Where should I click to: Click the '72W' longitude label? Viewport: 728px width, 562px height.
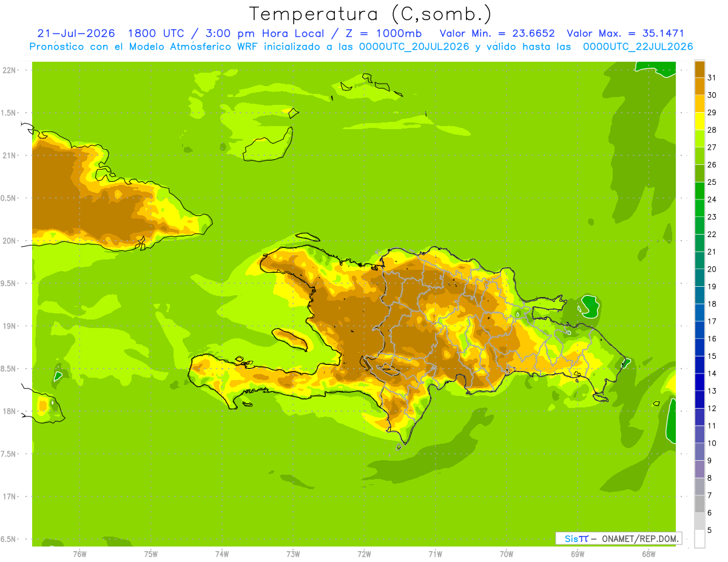(364, 554)
